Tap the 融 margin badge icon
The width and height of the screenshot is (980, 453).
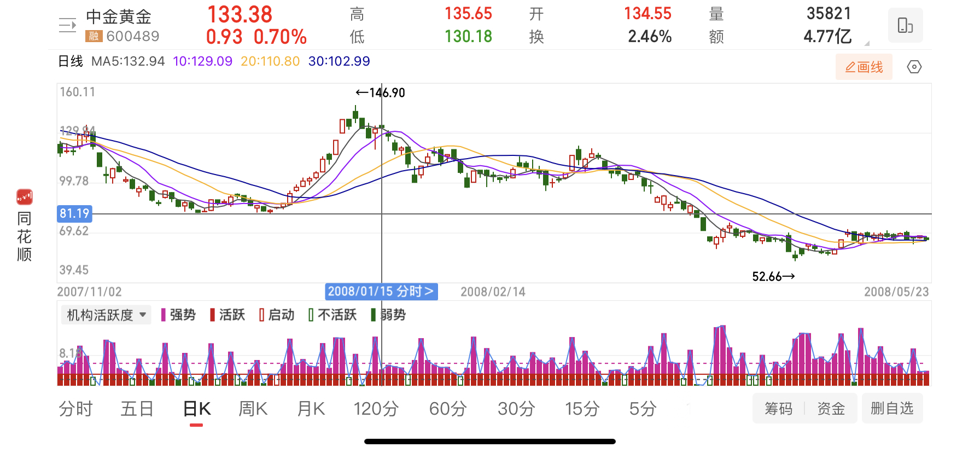click(94, 36)
